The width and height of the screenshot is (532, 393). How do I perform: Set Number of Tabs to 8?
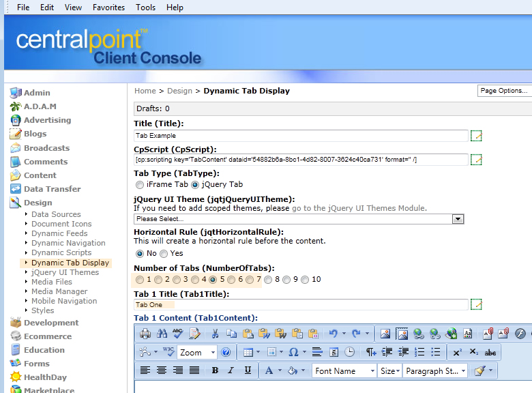pos(268,279)
